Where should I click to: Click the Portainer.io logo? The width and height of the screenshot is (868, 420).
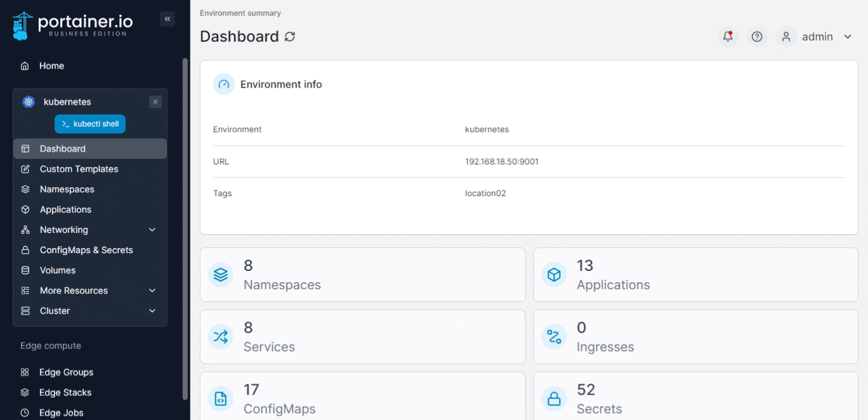[73, 25]
